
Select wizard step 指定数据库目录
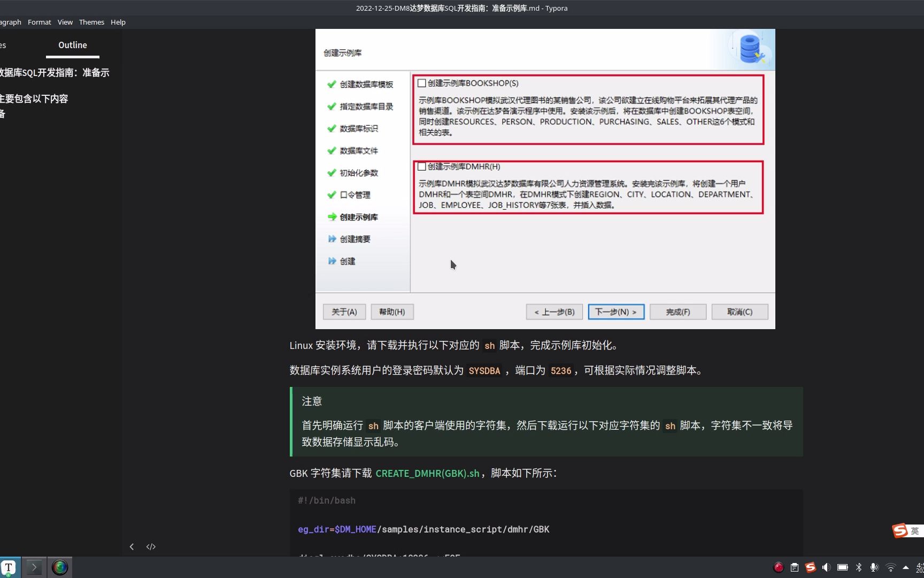pos(366,107)
